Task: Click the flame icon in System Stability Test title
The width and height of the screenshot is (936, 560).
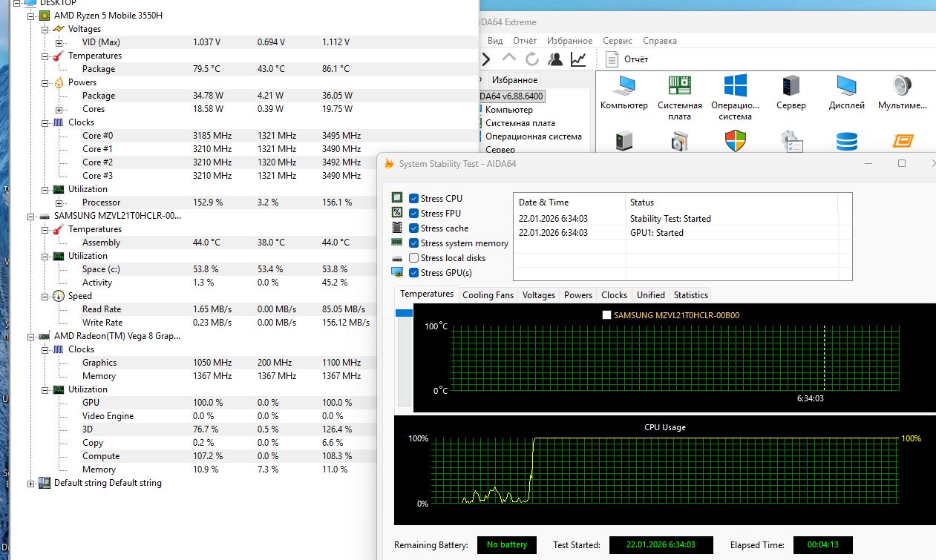Action: click(x=388, y=163)
